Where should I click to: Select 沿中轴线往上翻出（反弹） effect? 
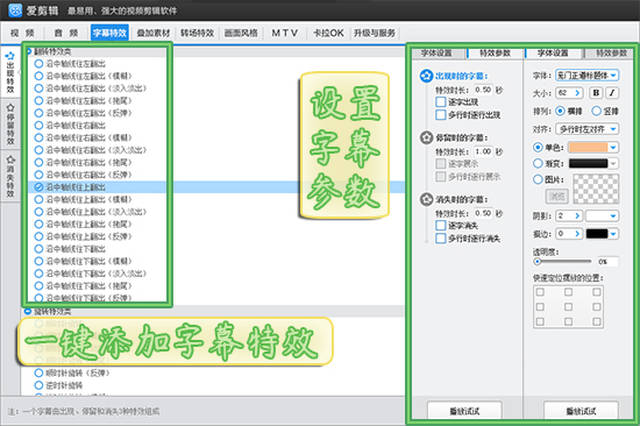(83, 236)
